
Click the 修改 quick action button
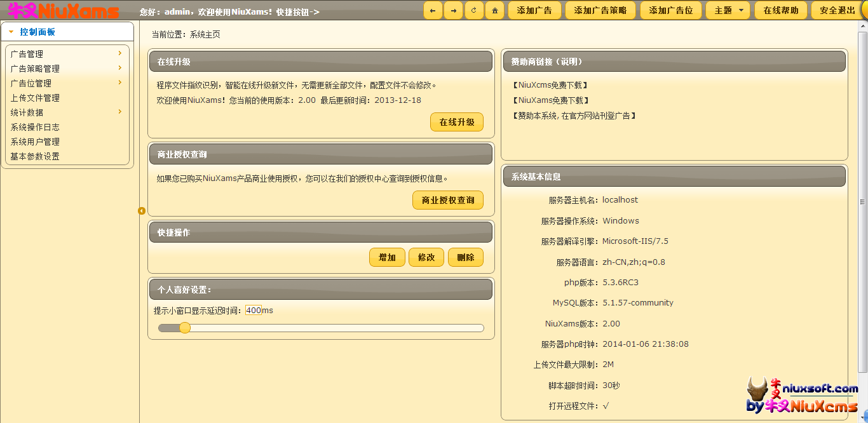(x=426, y=257)
